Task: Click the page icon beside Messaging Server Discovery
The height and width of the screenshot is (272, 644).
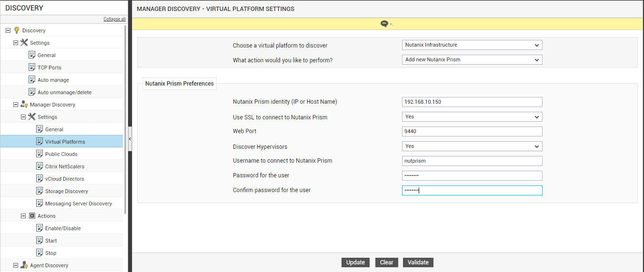Action: [x=40, y=203]
